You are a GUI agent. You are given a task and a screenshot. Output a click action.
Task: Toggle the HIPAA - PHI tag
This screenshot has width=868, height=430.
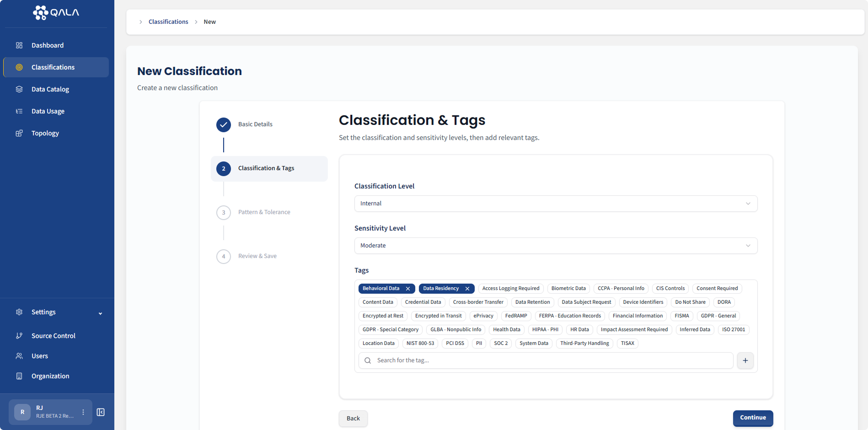(545, 329)
